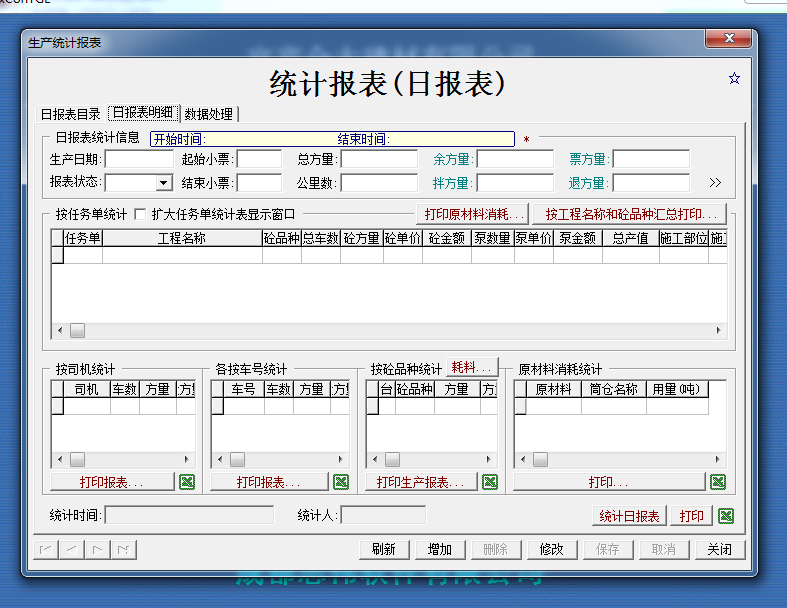This screenshot has width=787, height=608.
Task: Click the Excel export icon under 各按车号统计
Action: point(341,482)
